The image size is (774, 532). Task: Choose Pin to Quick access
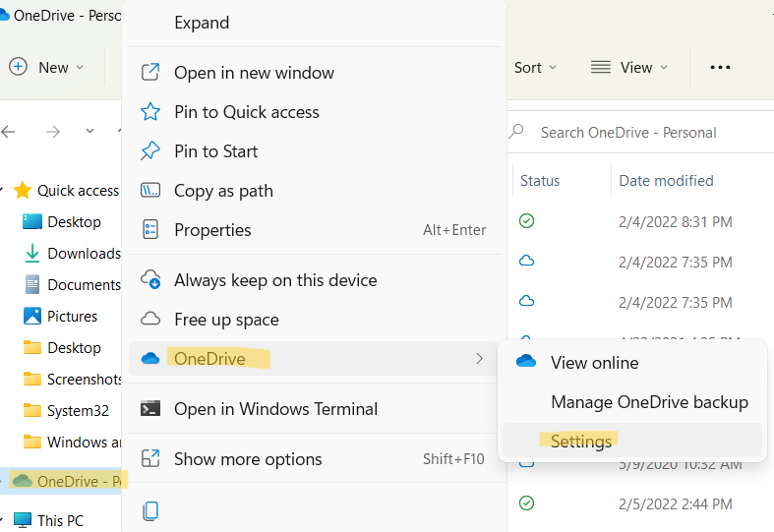point(314,112)
